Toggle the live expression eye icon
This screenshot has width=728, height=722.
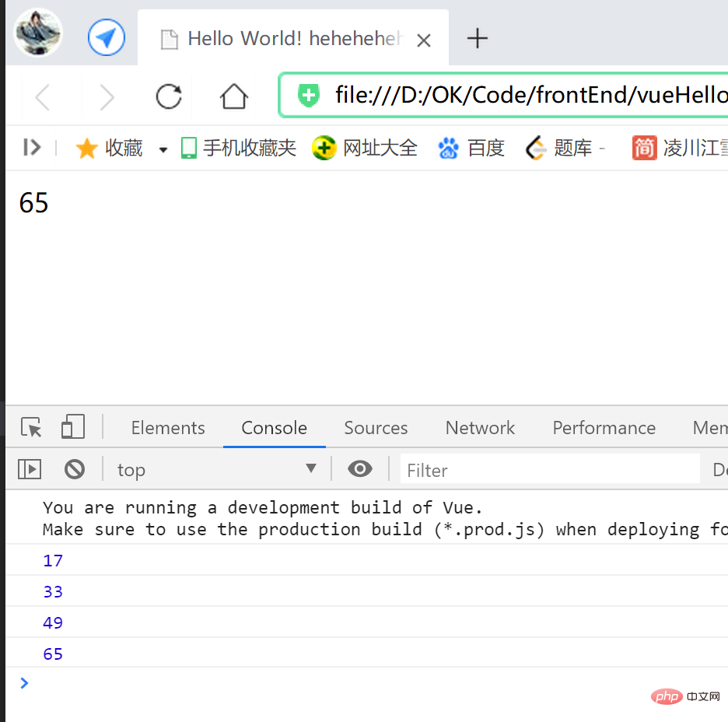tap(359, 469)
